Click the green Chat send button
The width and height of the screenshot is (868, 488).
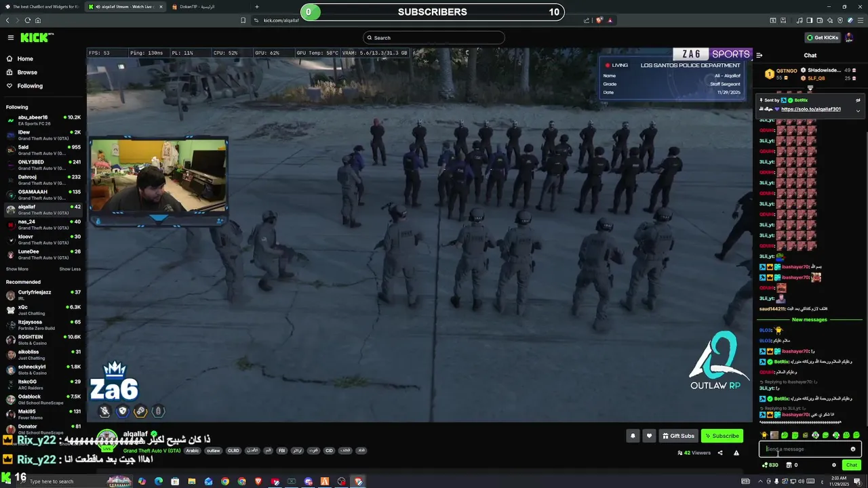[x=852, y=465]
